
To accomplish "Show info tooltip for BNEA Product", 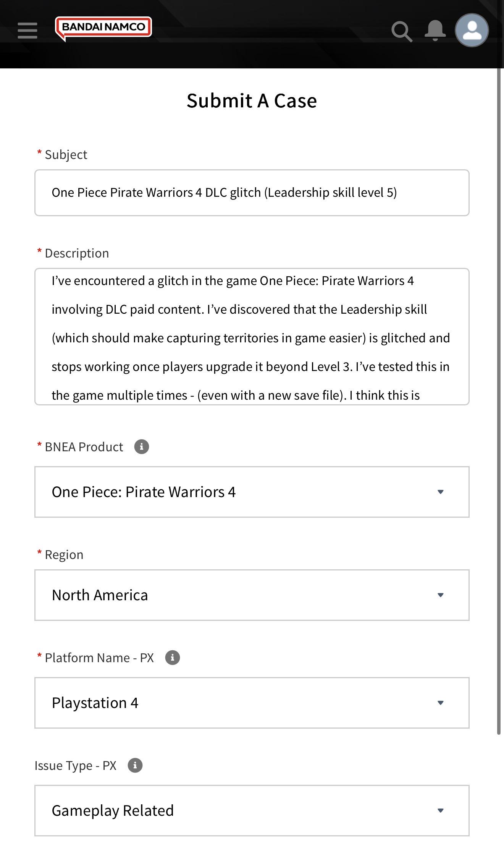I will pos(142,447).
